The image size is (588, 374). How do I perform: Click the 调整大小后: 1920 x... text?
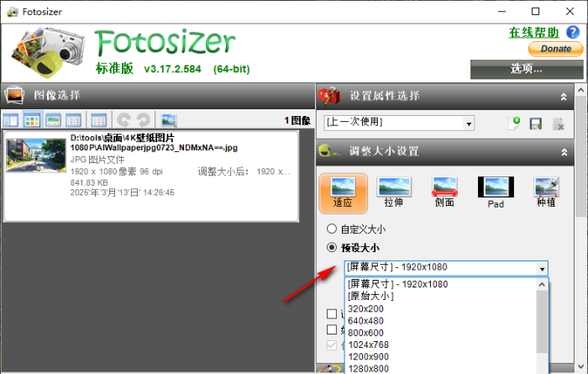(244, 171)
